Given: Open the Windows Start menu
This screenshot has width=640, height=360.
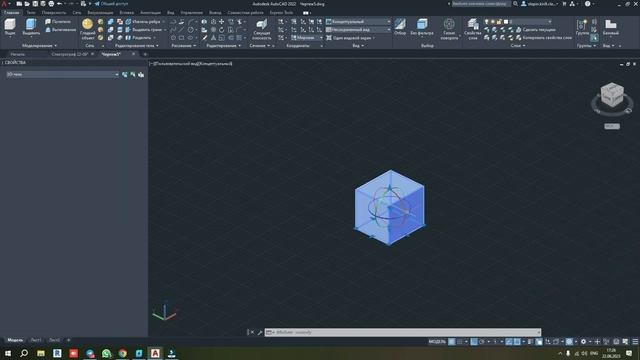Looking at the screenshot, I should (x=8, y=353).
